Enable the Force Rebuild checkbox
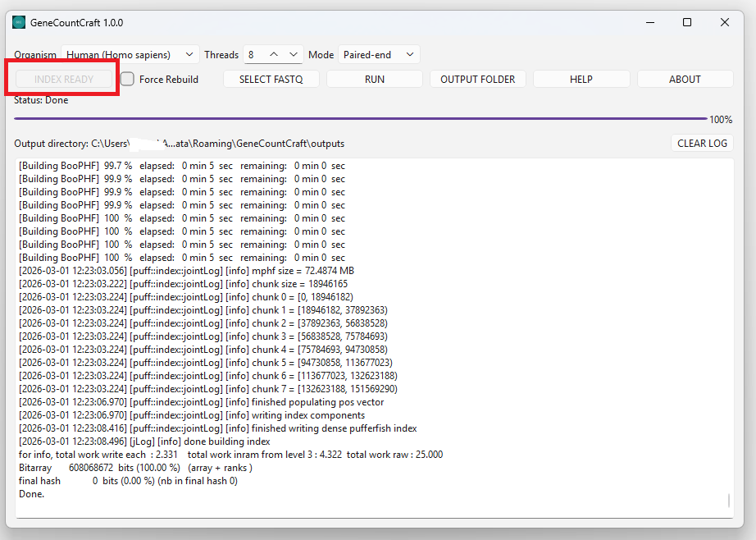 pos(127,79)
